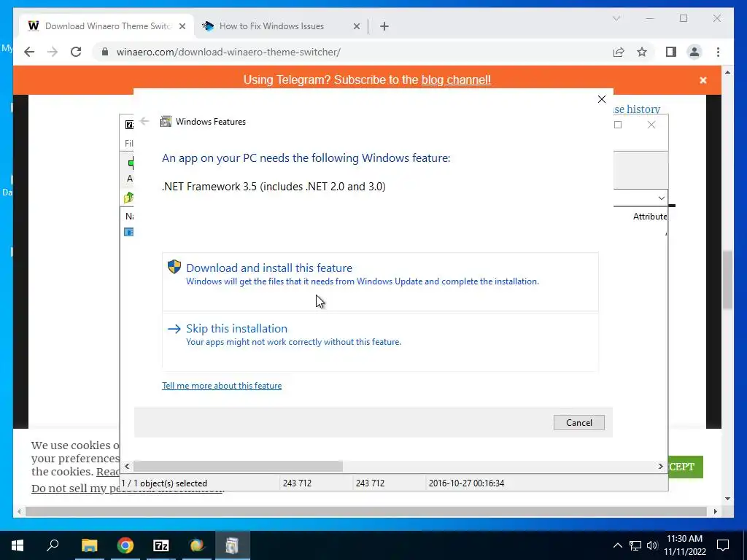Reload the winaero page
Screen dimensions: 747x560
76,52
